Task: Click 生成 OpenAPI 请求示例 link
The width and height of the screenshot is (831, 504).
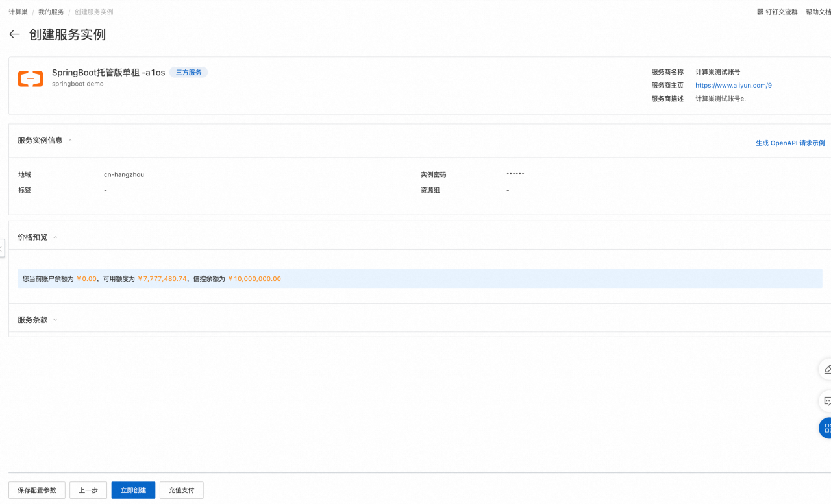Action: pyautogui.click(x=789, y=143)
